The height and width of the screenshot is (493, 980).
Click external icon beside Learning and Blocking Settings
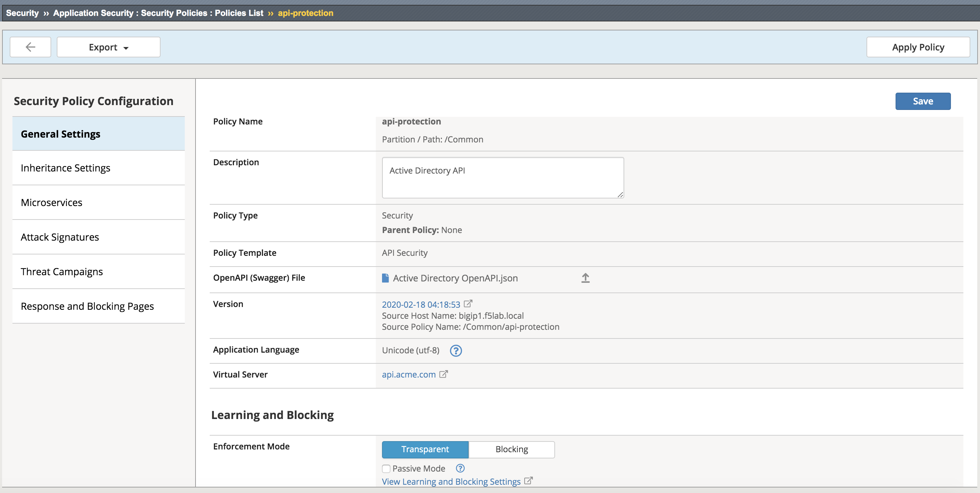[x=528, y=481]
